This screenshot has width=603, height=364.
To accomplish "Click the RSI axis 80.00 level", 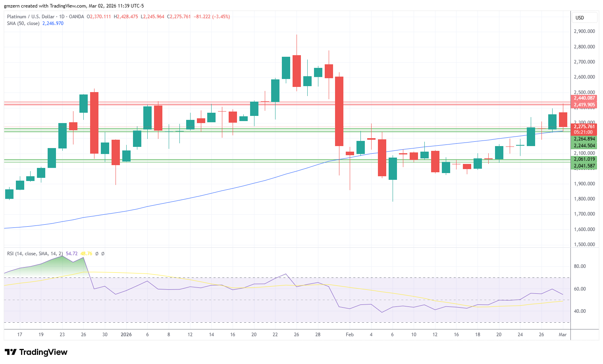I will 580,266.
